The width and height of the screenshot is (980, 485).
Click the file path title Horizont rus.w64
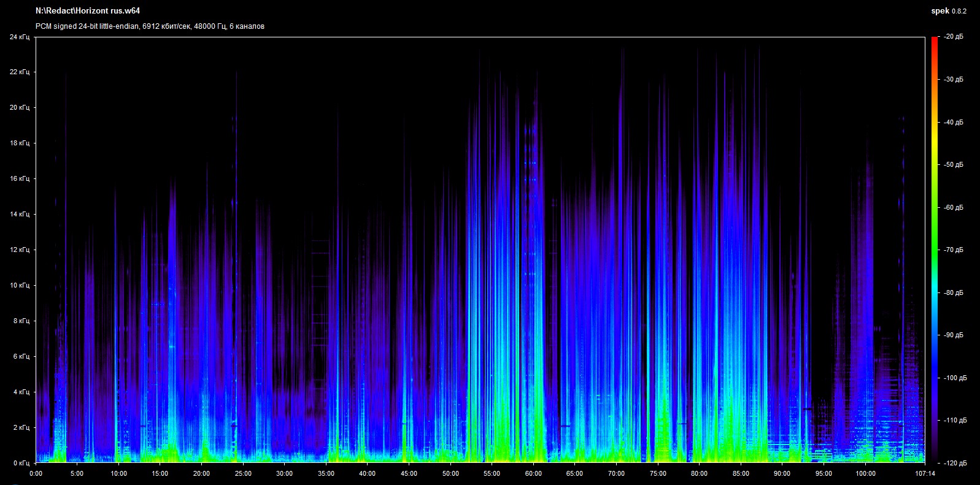[88, 11]
